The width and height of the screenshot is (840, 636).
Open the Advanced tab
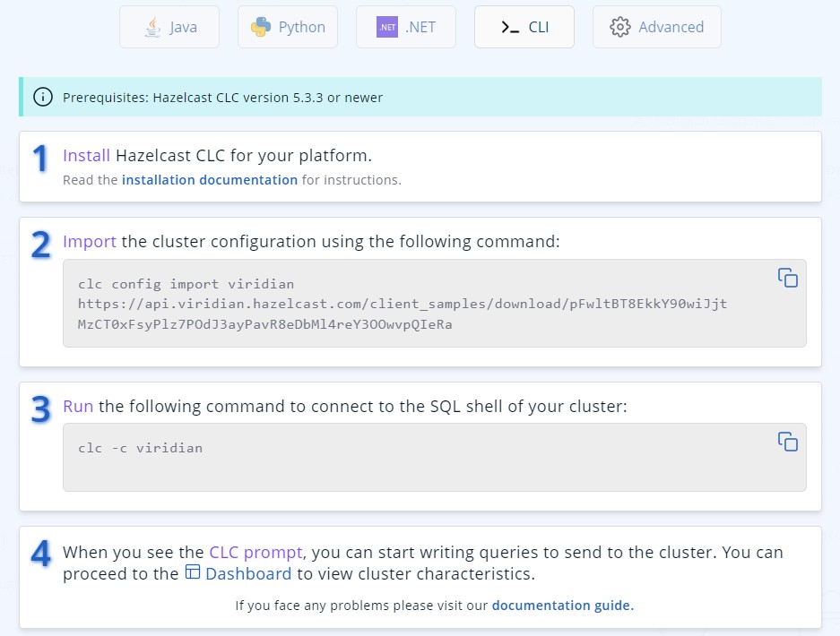(x=656, y=27)
